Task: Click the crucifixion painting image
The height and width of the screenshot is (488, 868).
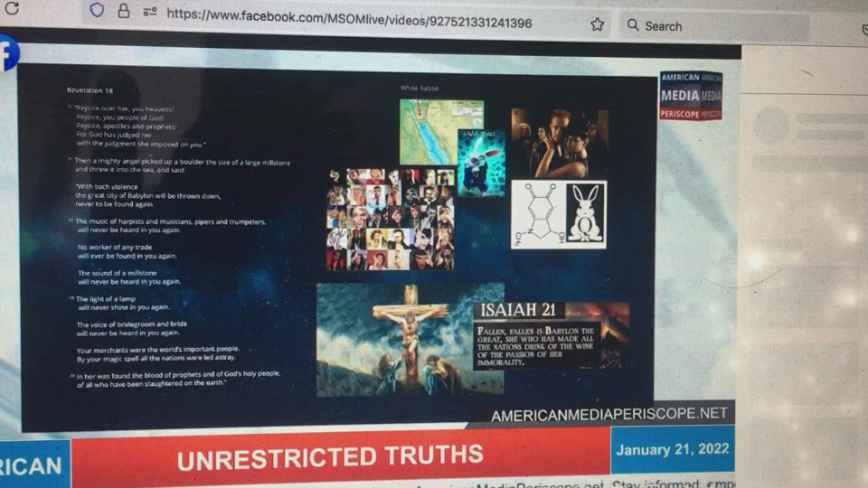Action: (x=409, y=340)
